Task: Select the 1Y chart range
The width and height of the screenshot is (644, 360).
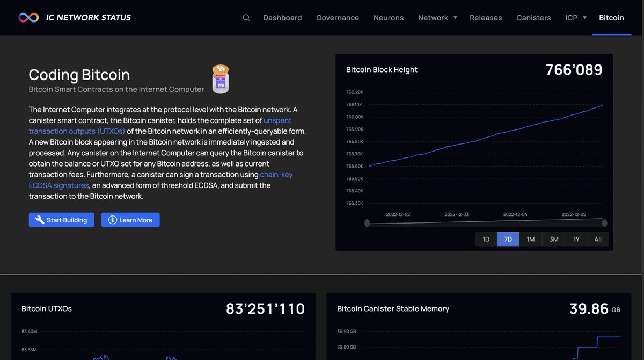Action: (x=576, y=239)
